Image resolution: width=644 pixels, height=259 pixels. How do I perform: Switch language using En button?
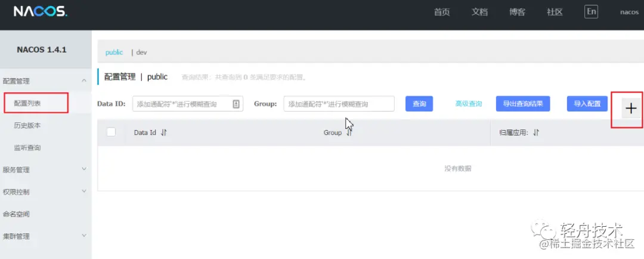click(591, 11)
